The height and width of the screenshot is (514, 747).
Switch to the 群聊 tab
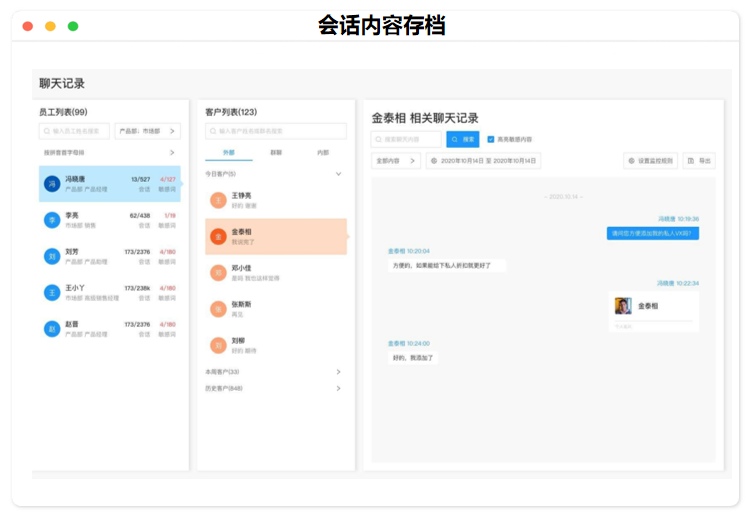pos(276,153)
